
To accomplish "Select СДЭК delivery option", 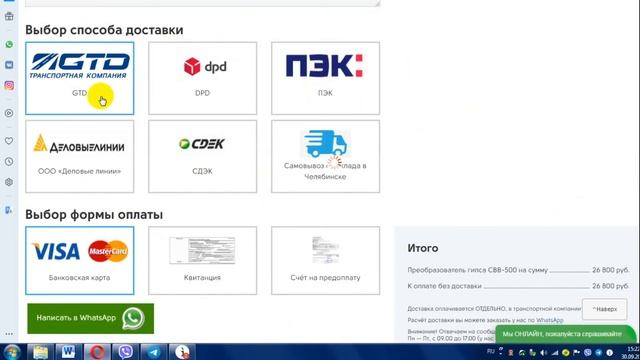I will (202, 156).
